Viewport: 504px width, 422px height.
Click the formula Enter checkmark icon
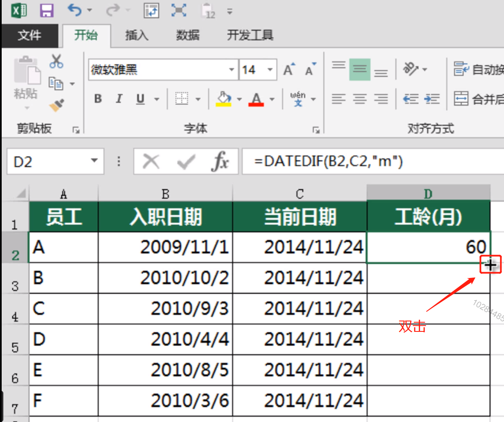point(186,161)
